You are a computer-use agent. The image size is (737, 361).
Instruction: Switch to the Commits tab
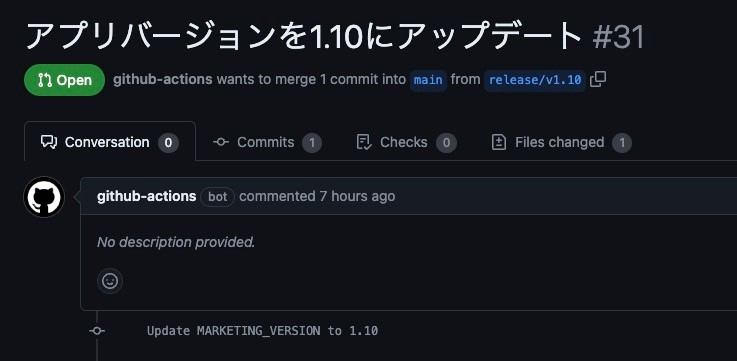(267, 142)
